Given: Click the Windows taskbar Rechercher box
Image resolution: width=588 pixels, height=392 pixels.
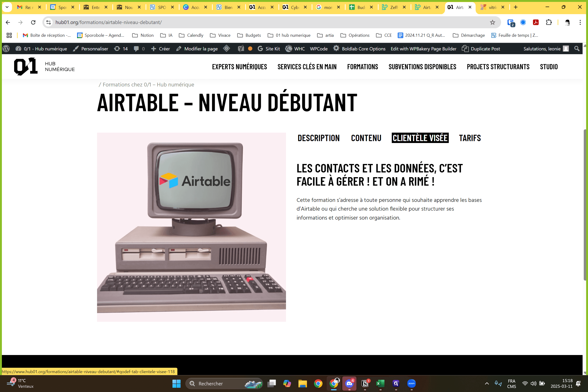Looking at the screenshot, I should [x=224, y=384].
